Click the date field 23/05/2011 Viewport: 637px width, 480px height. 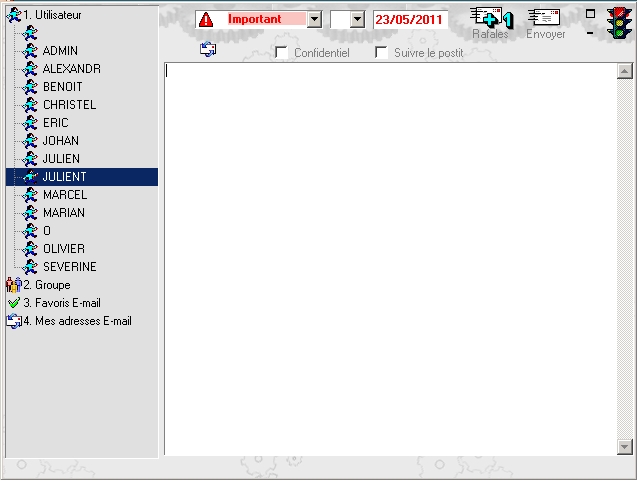[x=410, y=19]
